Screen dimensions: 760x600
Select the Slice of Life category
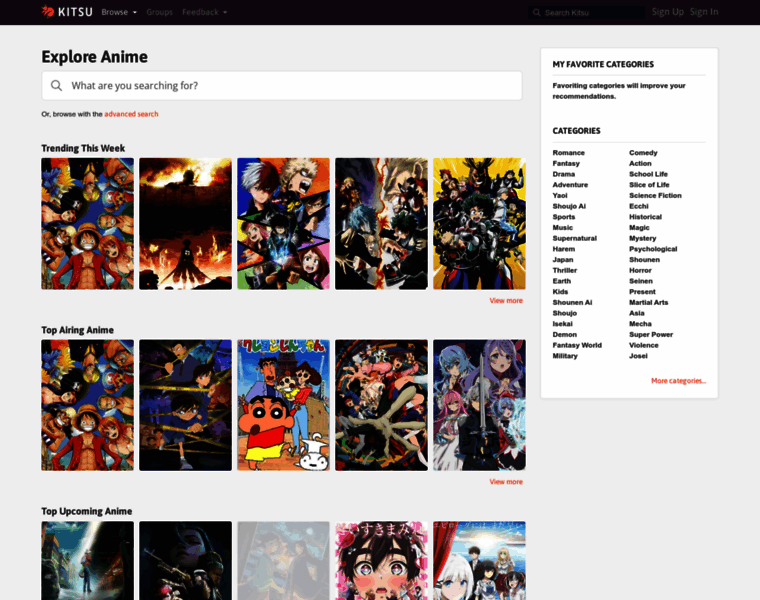click(x=649, y=185)
